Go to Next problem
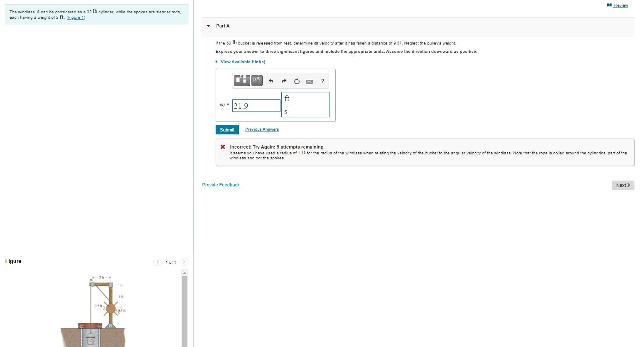 coord(623,185)
